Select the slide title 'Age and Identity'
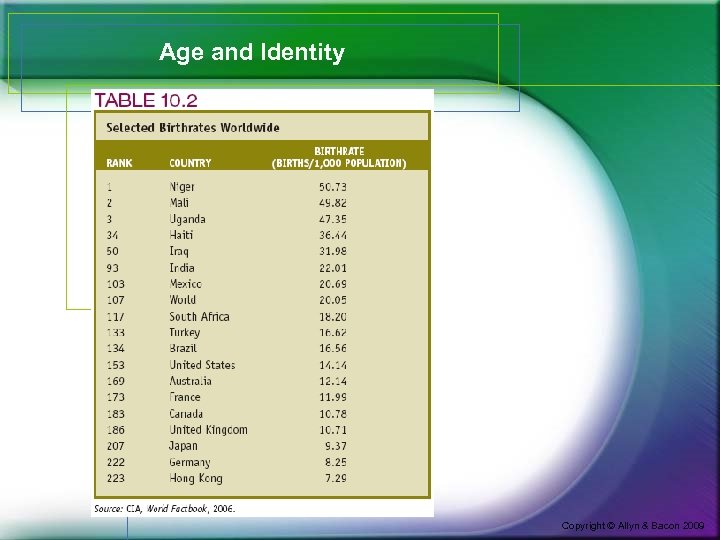 (x=252, y=52)
